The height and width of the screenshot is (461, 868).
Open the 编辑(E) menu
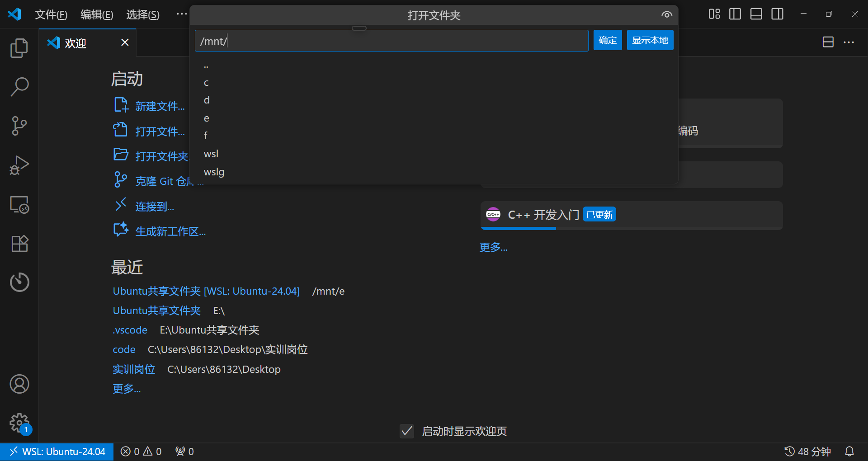[97, 14]
